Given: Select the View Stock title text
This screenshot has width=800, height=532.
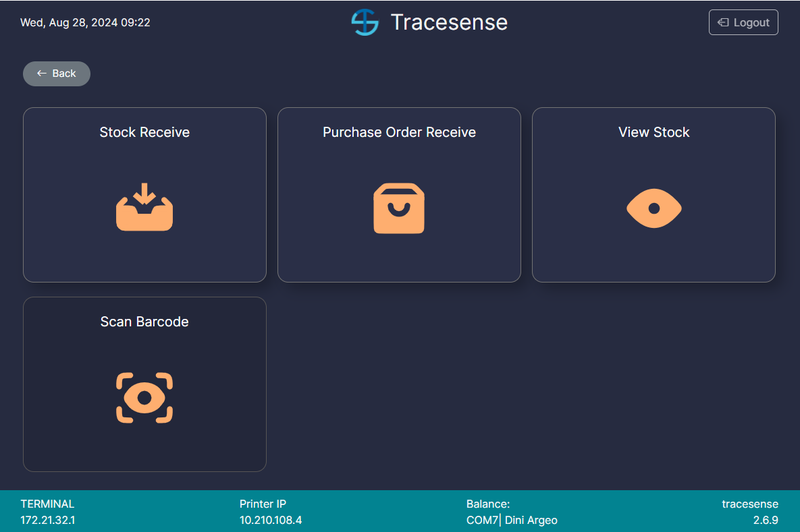Looking at the screenshot, I should tap(654, 132).
